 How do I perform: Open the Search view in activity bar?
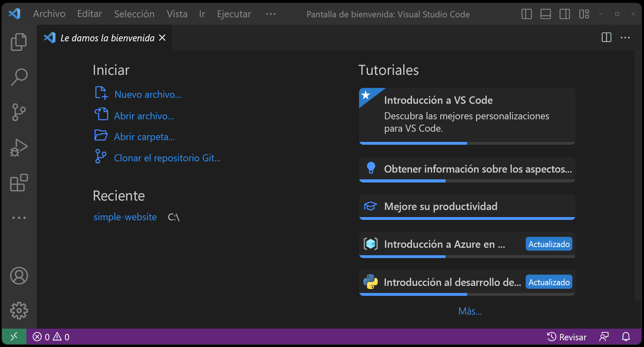click(x=19, y=77)
